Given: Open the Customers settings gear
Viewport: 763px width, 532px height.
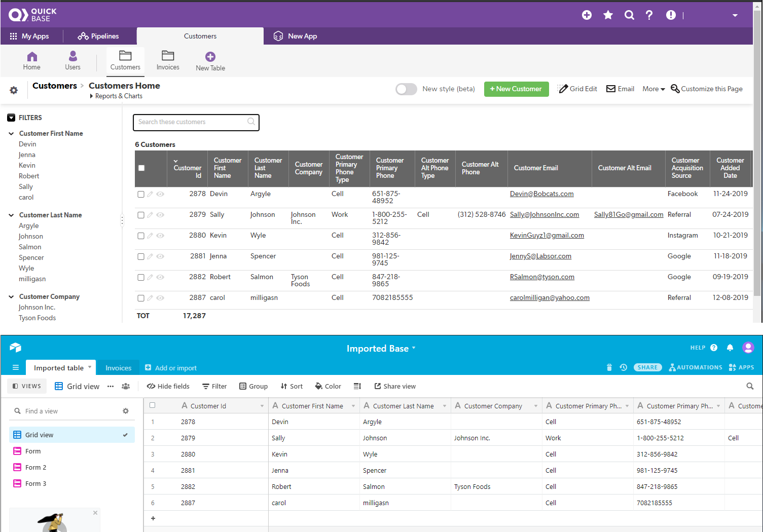Looking at the screenshot, I should pos(14,90).
